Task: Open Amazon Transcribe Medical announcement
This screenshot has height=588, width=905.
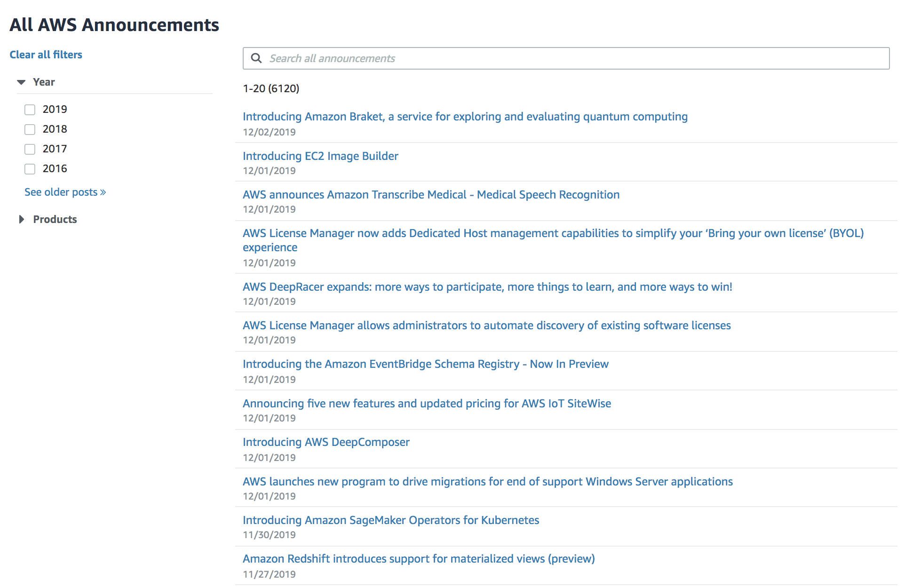Action: 431,195
